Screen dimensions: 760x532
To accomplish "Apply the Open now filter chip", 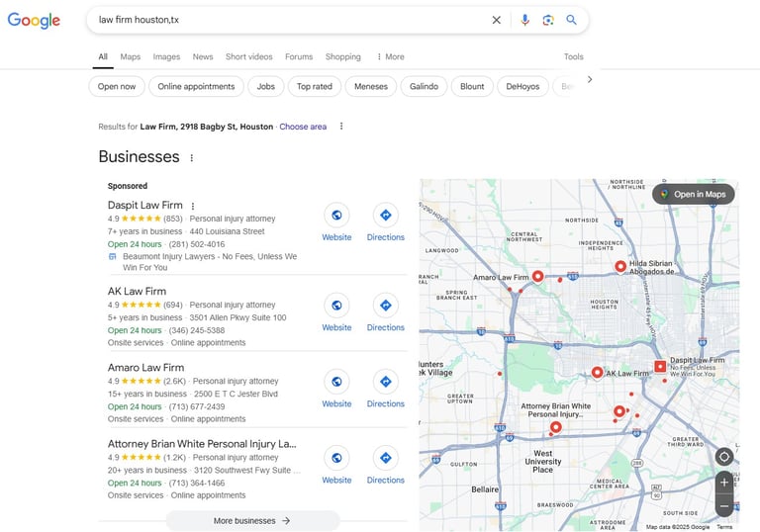I will coord(117,86).
